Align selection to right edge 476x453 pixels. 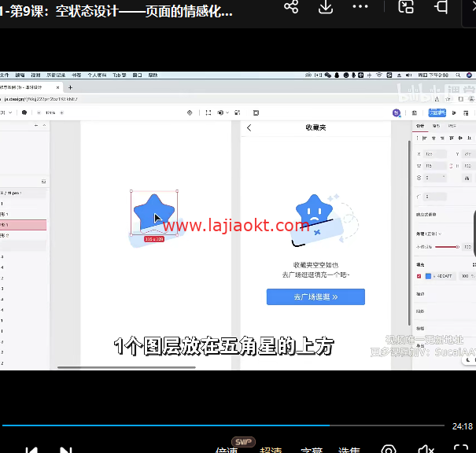pos(442,138)
